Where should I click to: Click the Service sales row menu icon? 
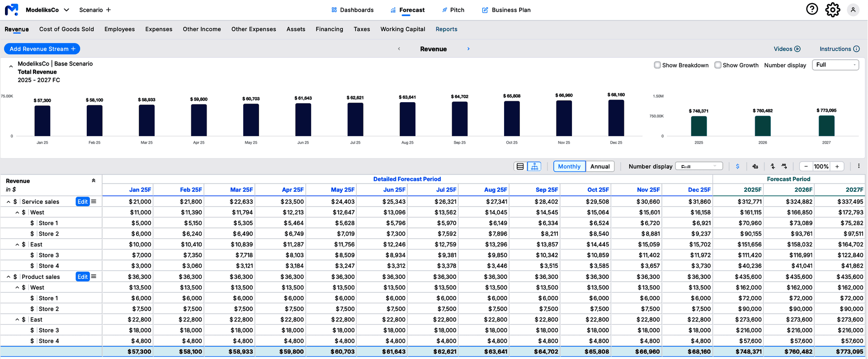(94, 202)
